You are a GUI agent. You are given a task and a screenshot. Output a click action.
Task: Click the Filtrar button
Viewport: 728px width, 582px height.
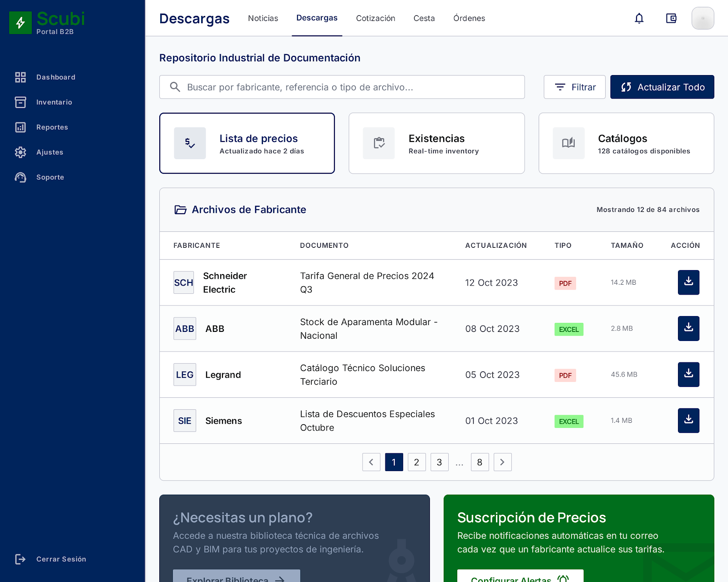[575, 87]
